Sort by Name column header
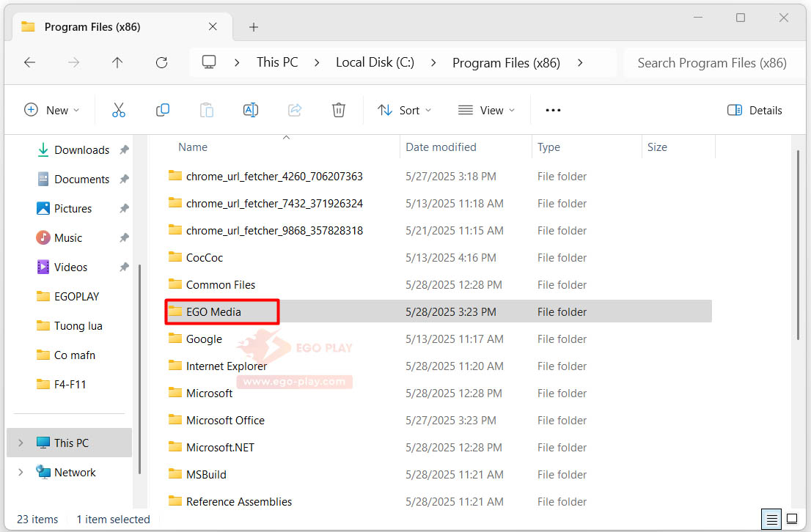The width and height of the screenshot is (811, 532). point(193,147)
